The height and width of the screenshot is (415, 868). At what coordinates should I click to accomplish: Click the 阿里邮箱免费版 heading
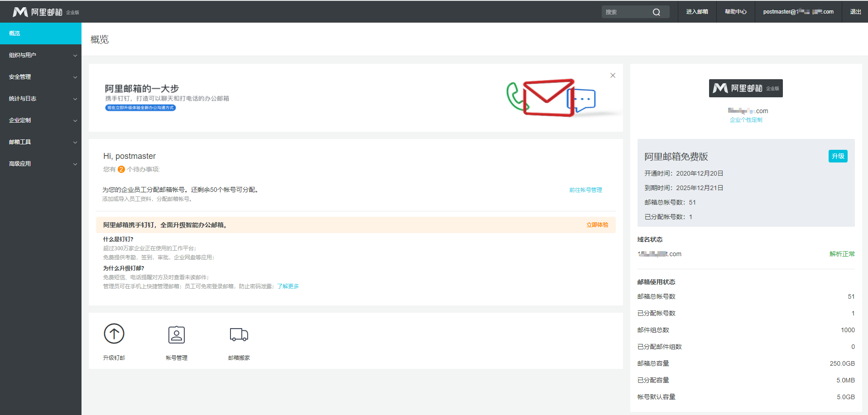coord(676,157)
